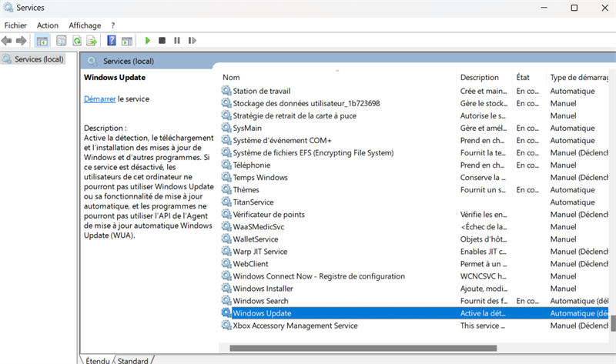Screen dimensions: 616x364
Task: Click the Démarrer link to start the service
Action: (100, 99)
